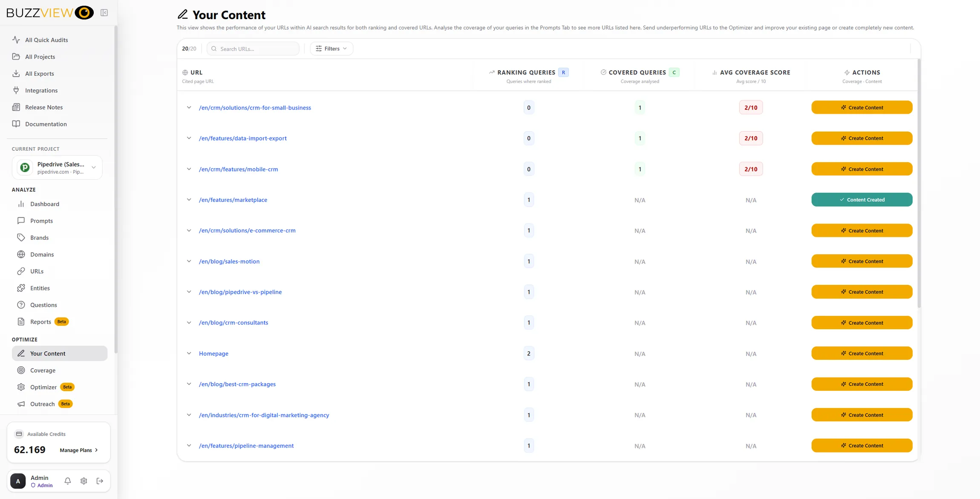The image size is (980, 499).
Task: Expand the Homepage row
Action: coord(189,353)
